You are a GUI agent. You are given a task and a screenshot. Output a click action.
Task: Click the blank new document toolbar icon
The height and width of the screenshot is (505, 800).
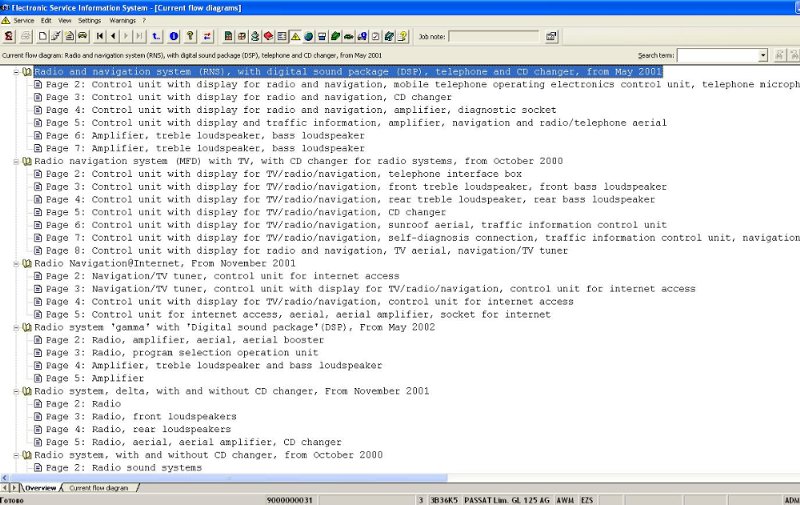[x=43, y=36]
